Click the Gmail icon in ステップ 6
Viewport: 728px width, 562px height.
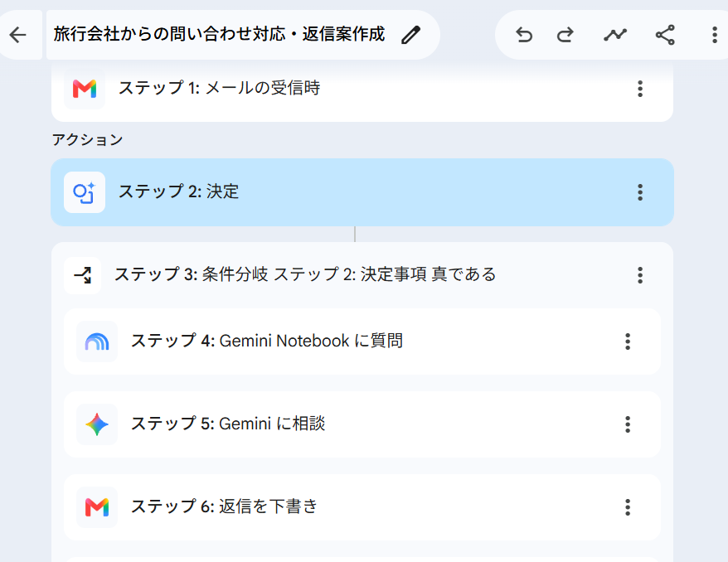97,507
